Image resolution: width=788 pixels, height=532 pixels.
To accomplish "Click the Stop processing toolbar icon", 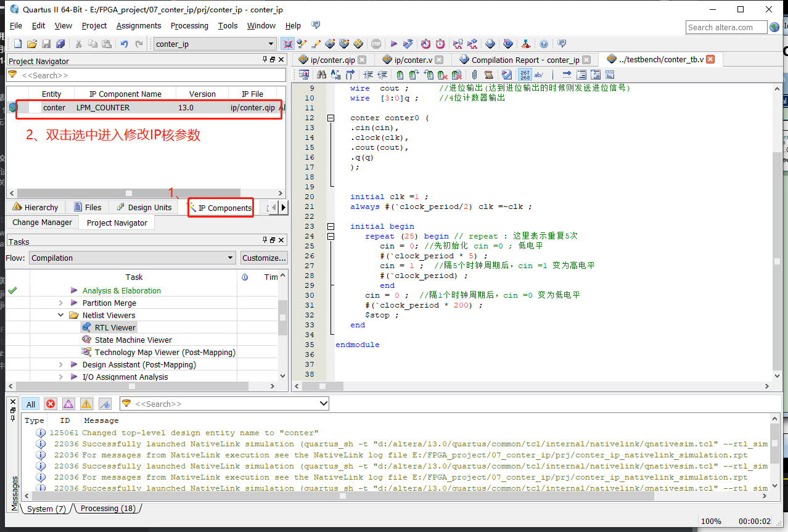I will [x=376, y=43].
